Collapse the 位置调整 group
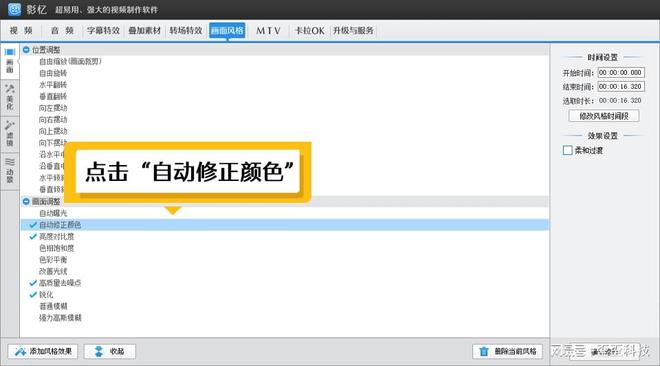 point(26,50)
